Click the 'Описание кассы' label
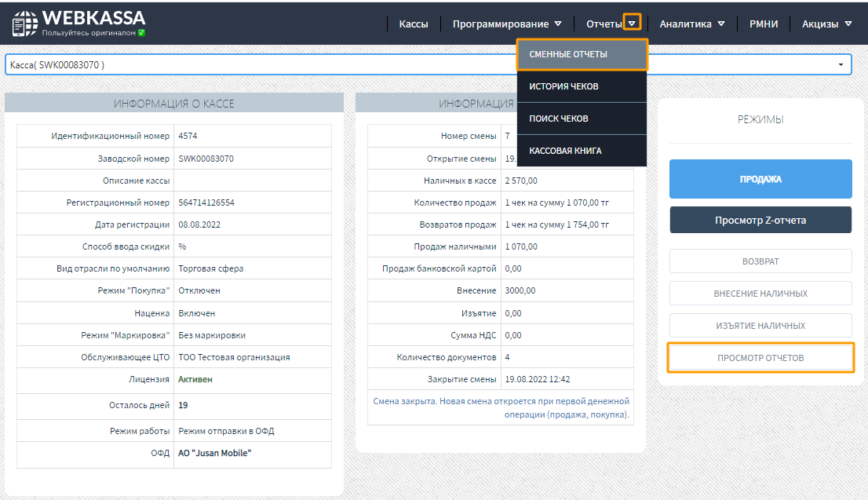Image resolution: width=868 pixels, height=500 pixels. click(137, 181)
